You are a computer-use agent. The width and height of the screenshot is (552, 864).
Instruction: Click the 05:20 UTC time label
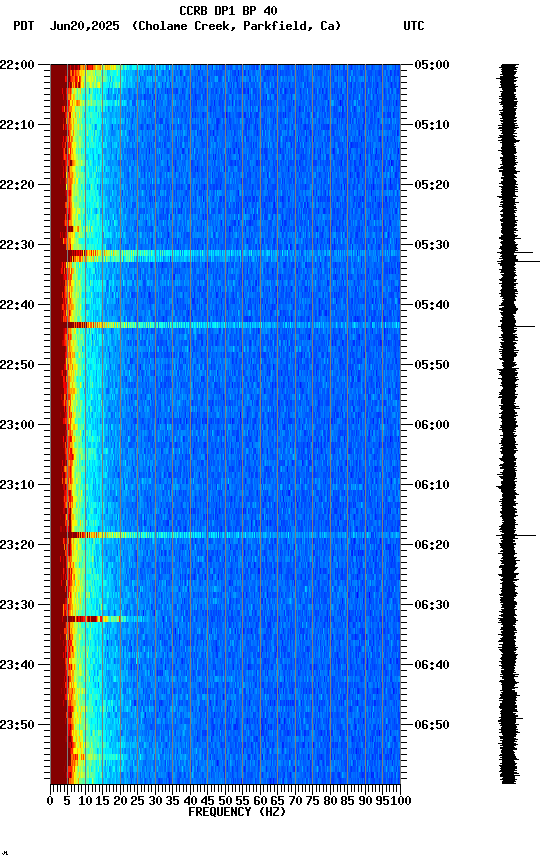coord(432,185)
